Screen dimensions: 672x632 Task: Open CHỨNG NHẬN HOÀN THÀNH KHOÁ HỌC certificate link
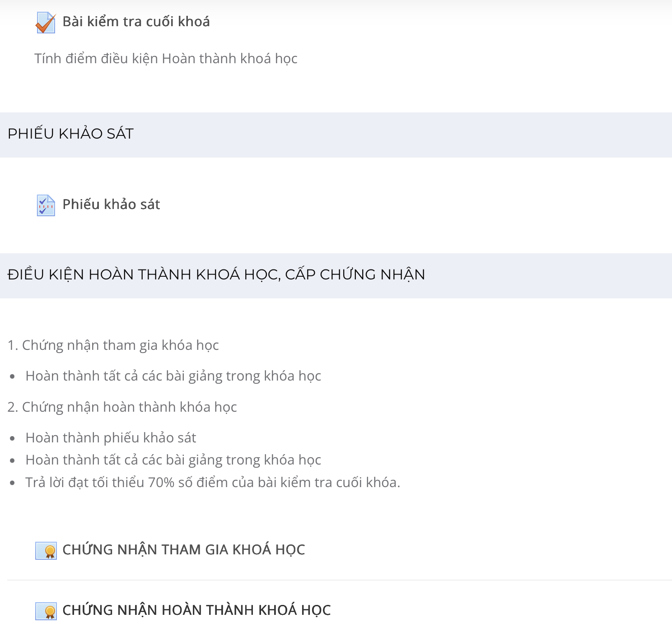[196, 610]
